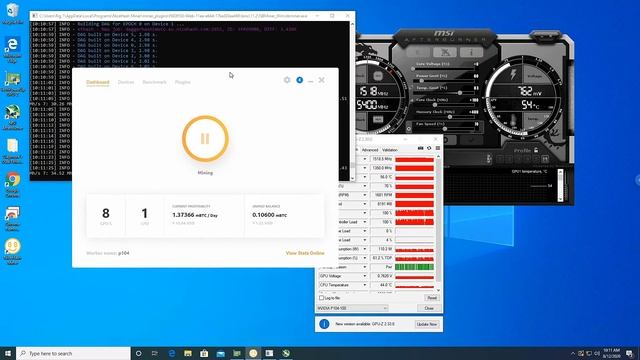Expand the dropdown beside the 1518.5 MHz reading
This screenshot has height=360, width=640.
pyautogui.click(x=364, y=159)
